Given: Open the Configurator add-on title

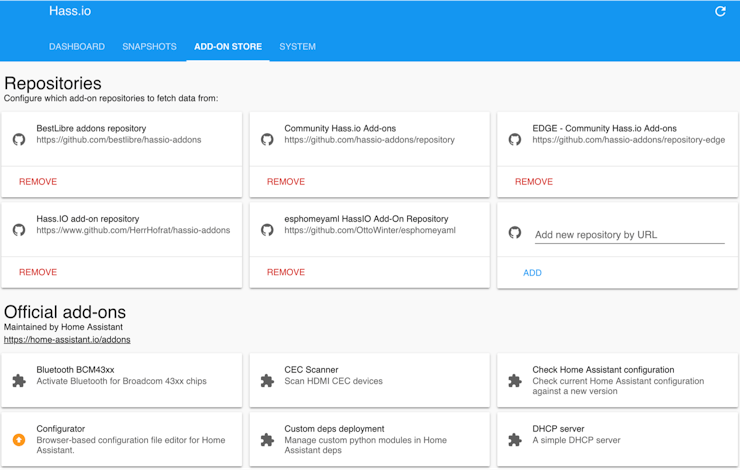Looking at the screenshot, I should click(x=60, y=428).
